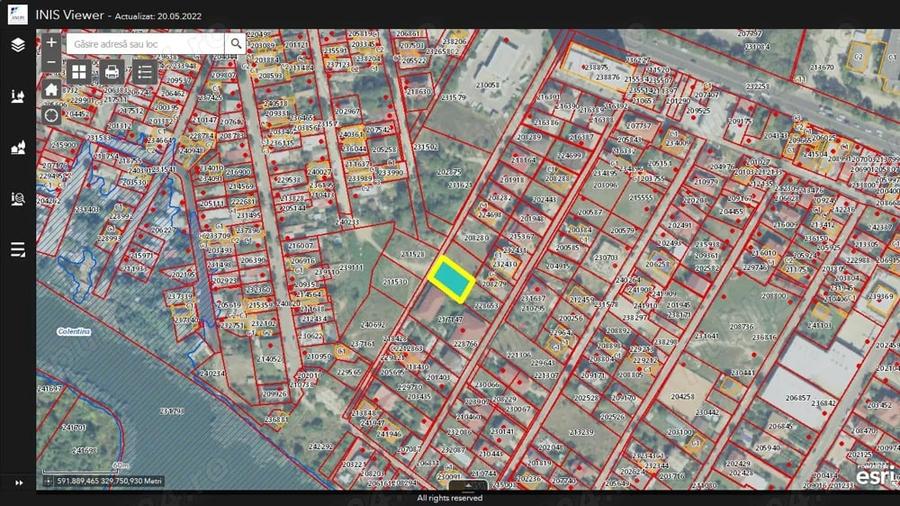This screenshot has height=506, width=900.
Task: Click parcel label 231530
Action: (395, 282)
